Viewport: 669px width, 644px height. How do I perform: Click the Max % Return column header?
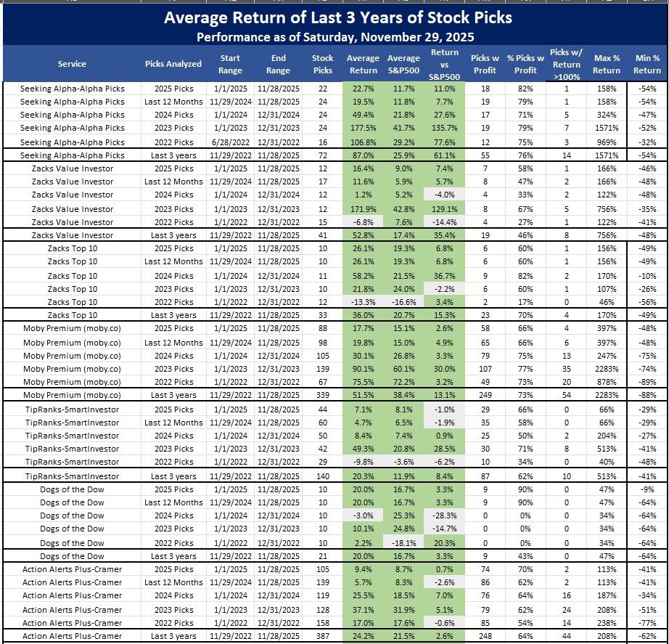pos(607,64)
